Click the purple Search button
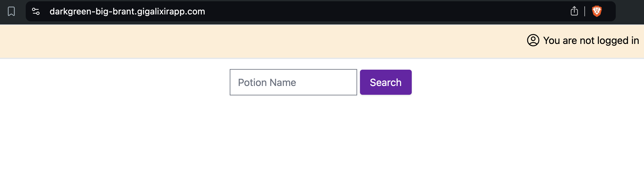This screenshot has width=644, height=182. (x=386, y=82)
